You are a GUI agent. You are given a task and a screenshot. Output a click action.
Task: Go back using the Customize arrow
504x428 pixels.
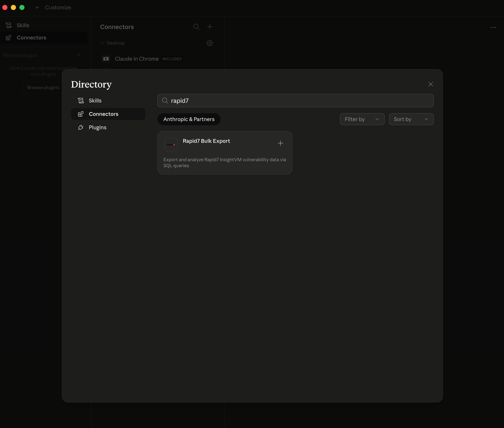pos(37,7)
